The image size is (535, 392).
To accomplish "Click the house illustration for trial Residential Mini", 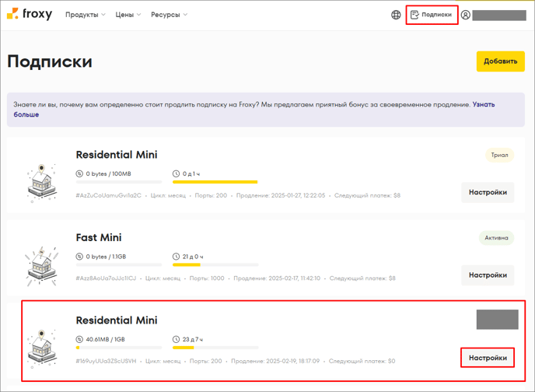I will 42,184.
